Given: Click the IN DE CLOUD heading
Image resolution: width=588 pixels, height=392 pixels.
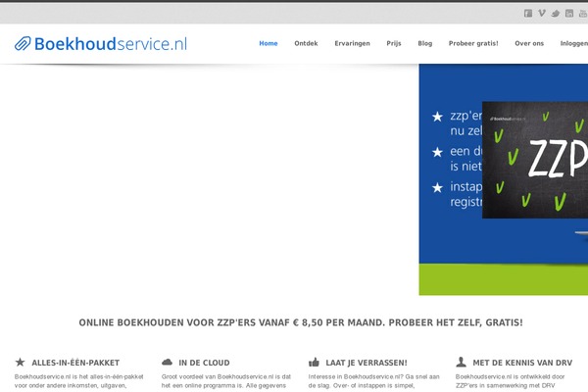Looking at the screenshot, I should pyautogui.click(x=204, y=363).
